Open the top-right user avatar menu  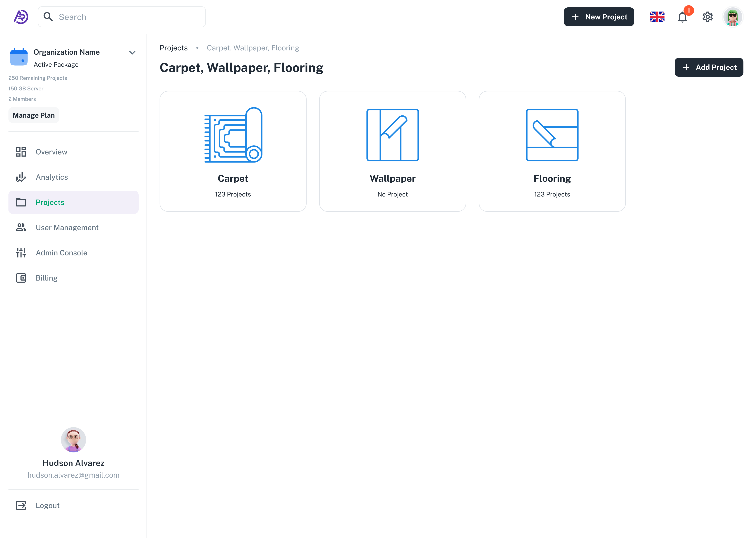tap(733, 17)
